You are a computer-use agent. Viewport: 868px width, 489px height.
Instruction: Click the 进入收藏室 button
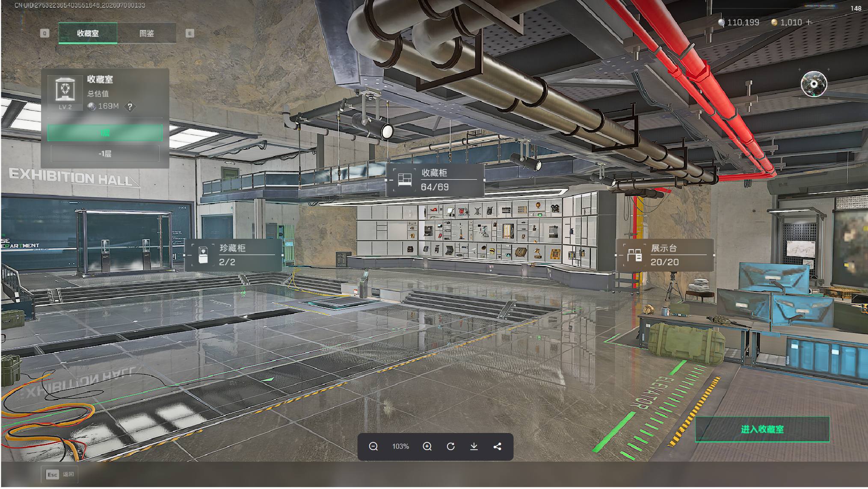pyautogui.click(x=762, y=429)
